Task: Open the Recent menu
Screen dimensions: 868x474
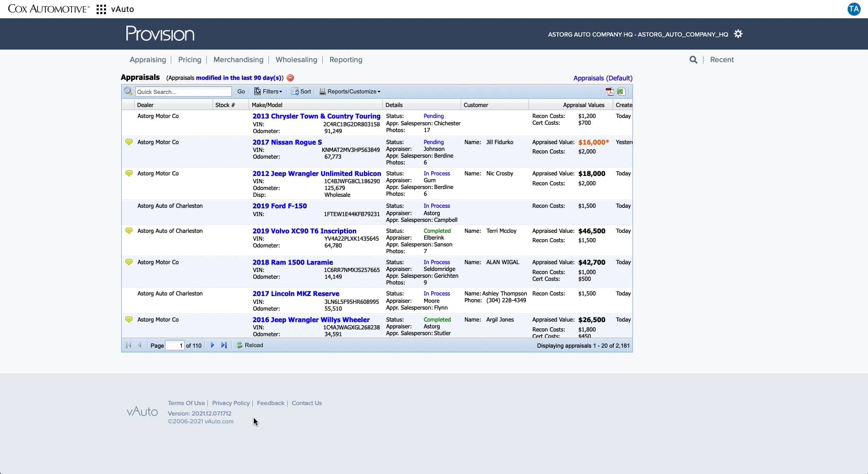Action: tap(722, 60)
